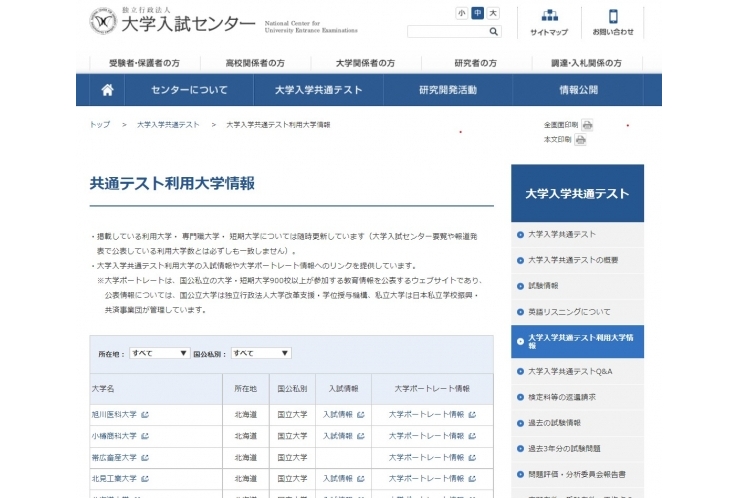Click 入試情報 external icon in 北見工業大学 row
The image size is (740, 498).
[361, 479]
